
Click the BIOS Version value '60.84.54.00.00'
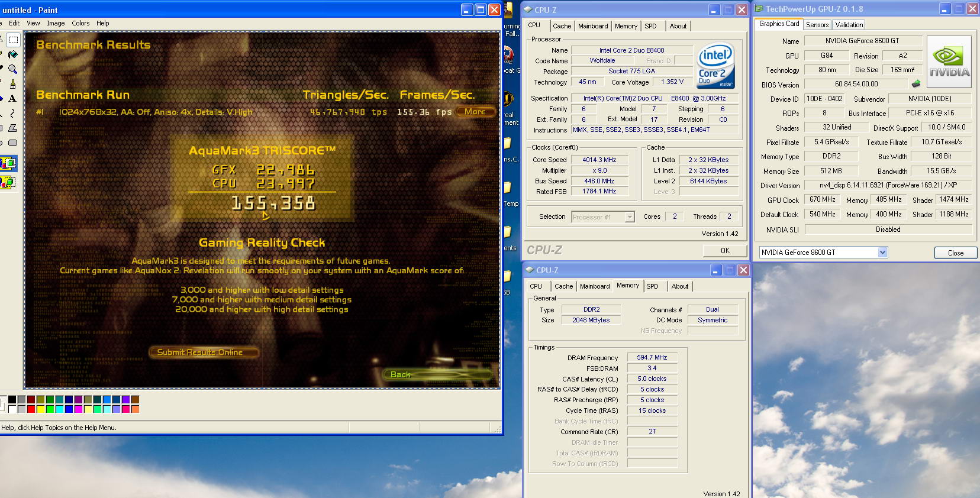tap(856, 84)
